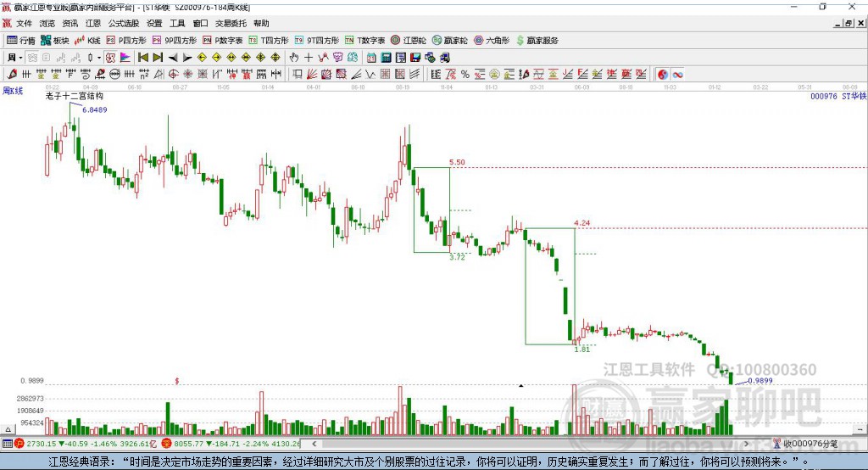The height and width of the screenshot is (470, 868).
Task: Click the horizontal scrollbar left arrow
Action: [x=314, y=444]
